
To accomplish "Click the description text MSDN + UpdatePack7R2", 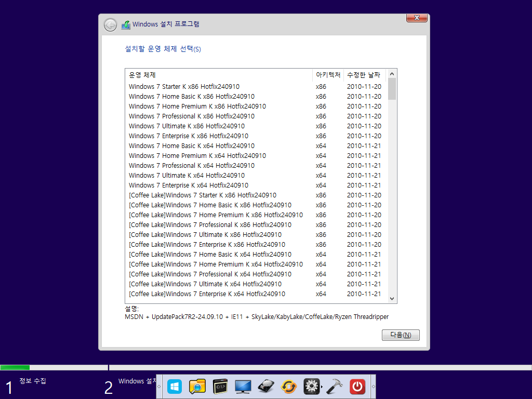I will point(257,316).
